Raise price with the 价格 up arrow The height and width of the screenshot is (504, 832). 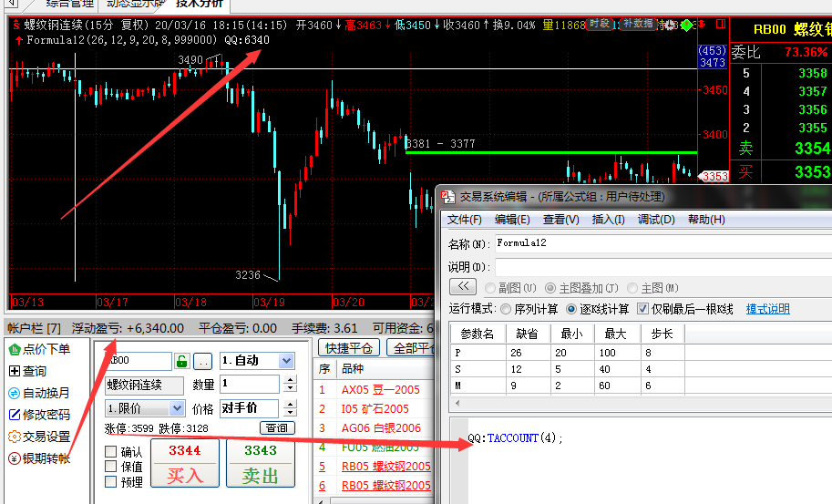click(290, 405)
